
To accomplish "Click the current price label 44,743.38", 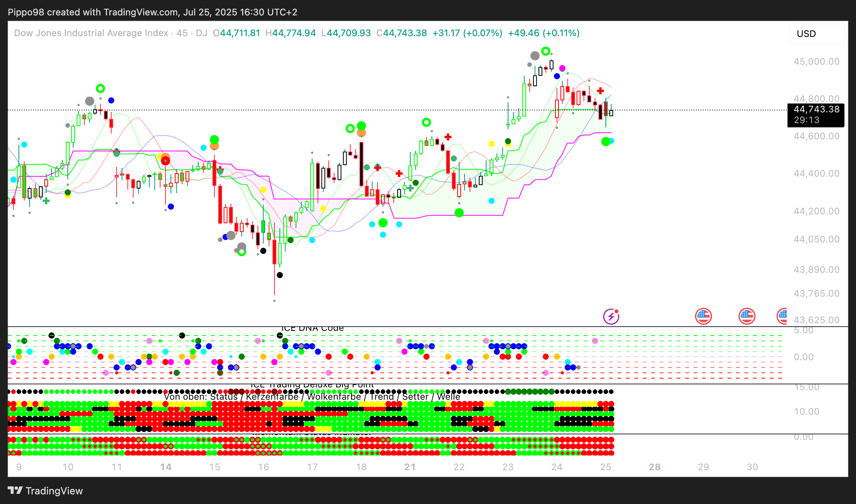I will click(x=816, y=110).
